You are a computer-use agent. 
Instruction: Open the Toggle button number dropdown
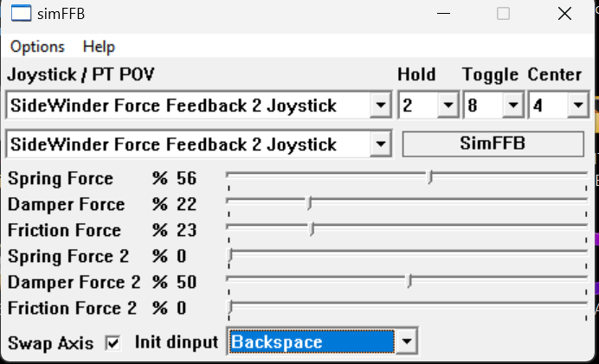(512, 105)
